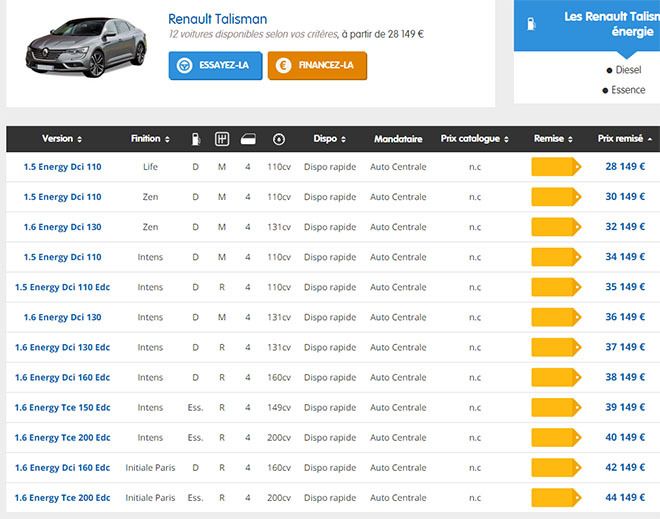Viewport: 660px width, 519px height.
Task: Click the Renault Talisman car photo
Action: pyautogui.click(x=86, y=47)
